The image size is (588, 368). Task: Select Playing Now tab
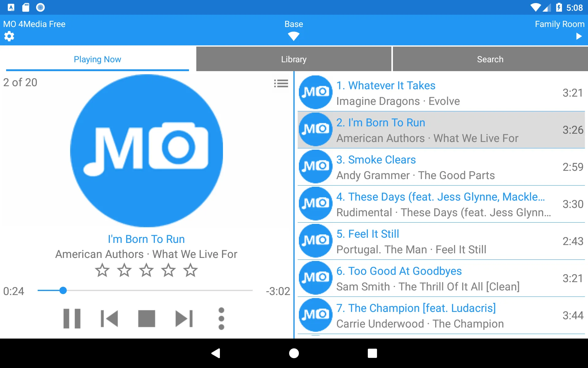point(98,59)
